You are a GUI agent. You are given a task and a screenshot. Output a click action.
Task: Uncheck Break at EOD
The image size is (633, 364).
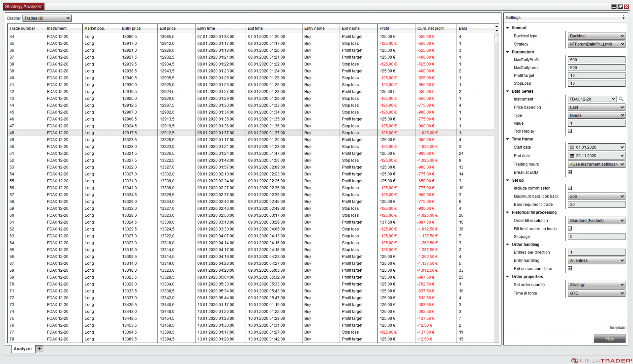(x=570, y=172)
